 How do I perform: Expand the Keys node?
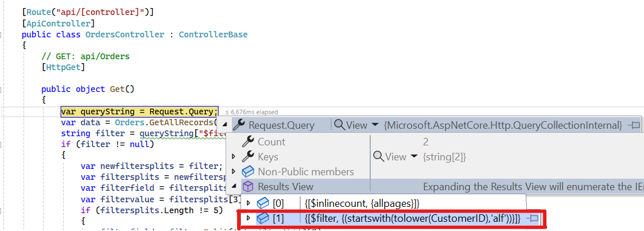tap(234, 157)
